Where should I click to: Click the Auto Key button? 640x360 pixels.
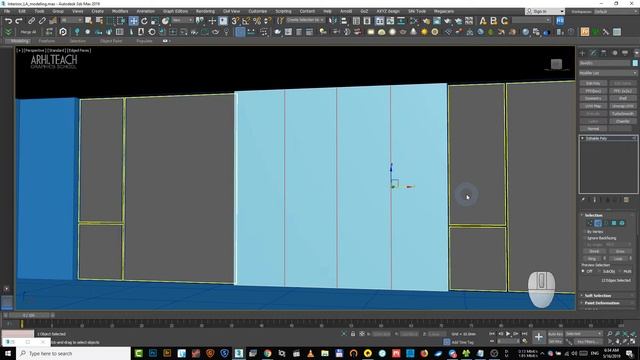pos(555,334)
